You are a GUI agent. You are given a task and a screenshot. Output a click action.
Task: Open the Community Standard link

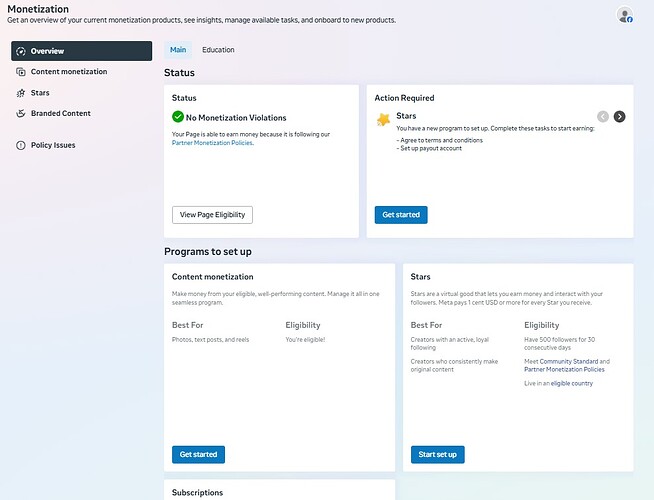coord(569,362)
